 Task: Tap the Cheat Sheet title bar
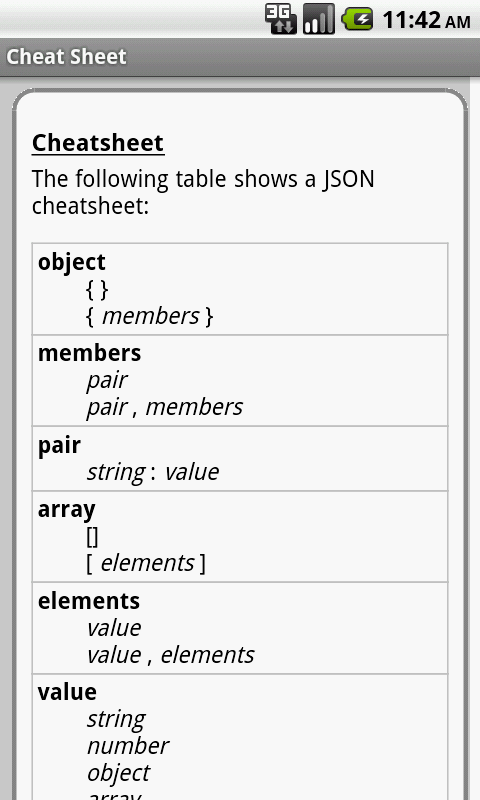[240, 57]
